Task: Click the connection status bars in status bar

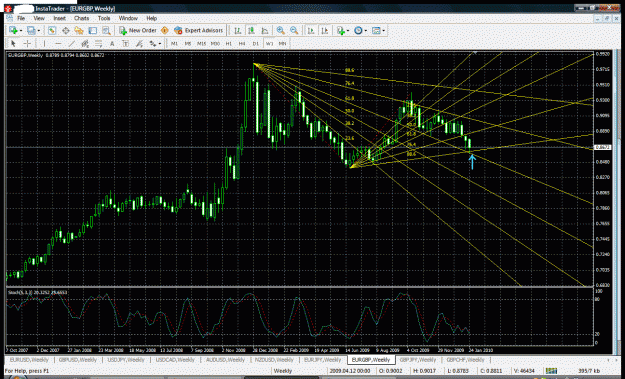Action: point(551,371)
